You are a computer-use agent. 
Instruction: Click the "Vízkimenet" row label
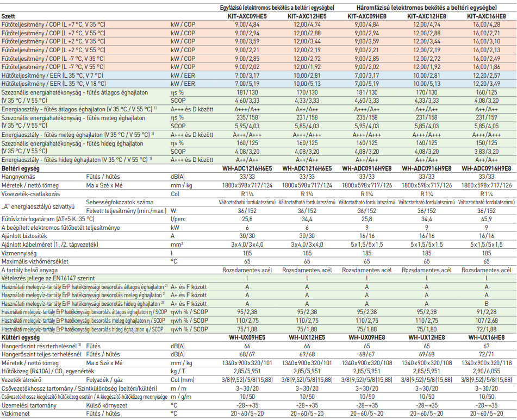16,413
